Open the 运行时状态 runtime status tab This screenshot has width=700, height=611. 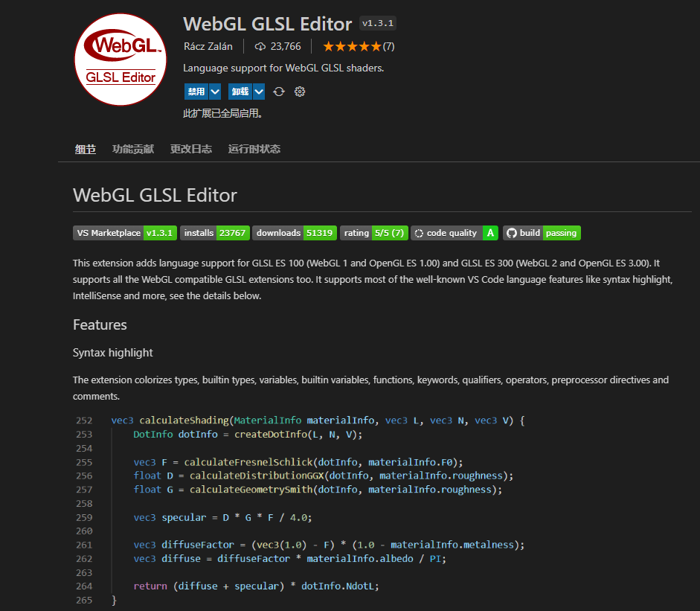254,149
